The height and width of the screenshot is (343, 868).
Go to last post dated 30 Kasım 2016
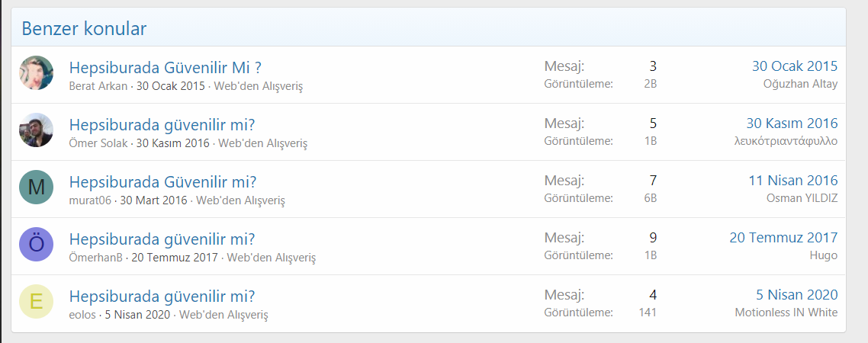pos(791,123)
